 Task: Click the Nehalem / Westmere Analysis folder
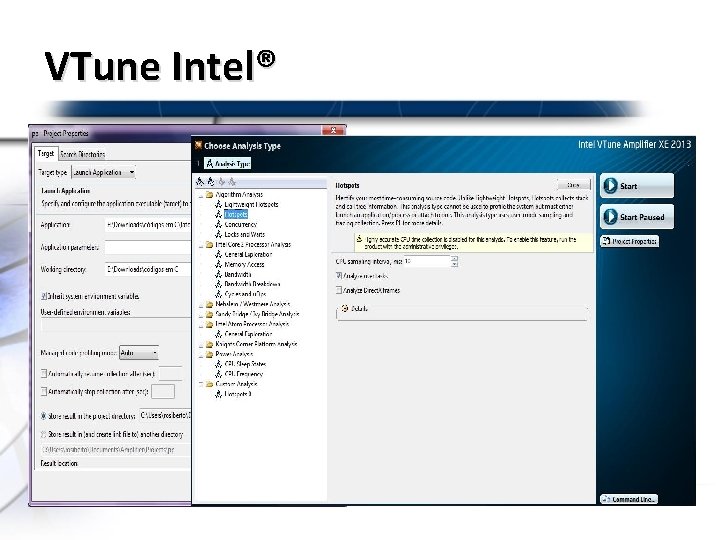tap(253, 304)
